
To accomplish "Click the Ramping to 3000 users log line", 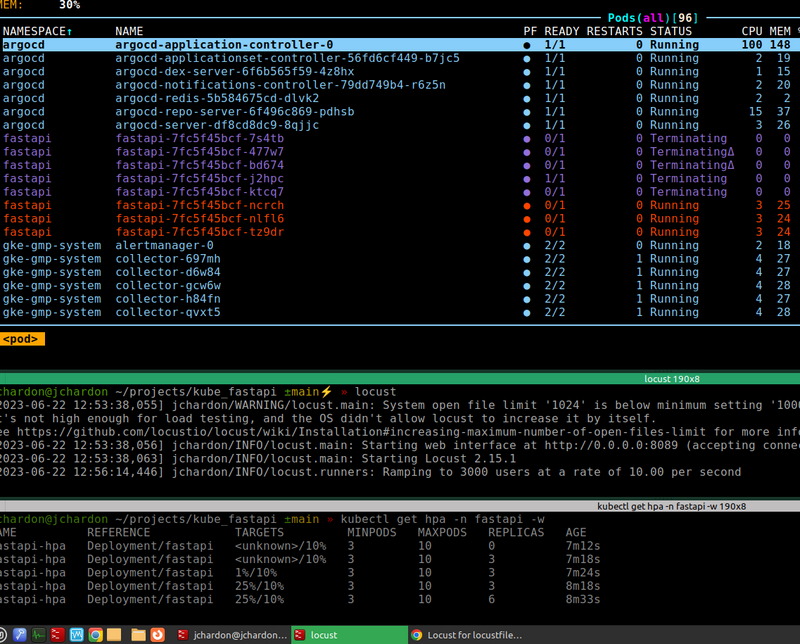I will [370, 472].
